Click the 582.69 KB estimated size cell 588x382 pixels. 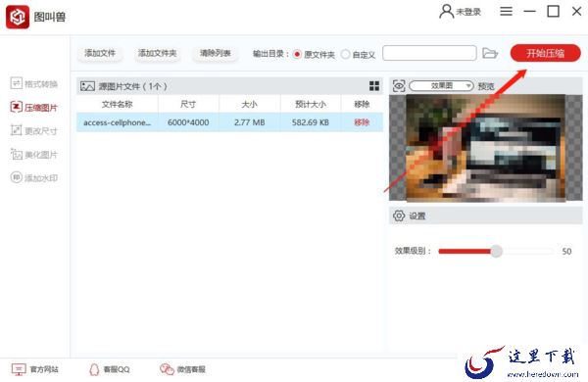point(311,122)
